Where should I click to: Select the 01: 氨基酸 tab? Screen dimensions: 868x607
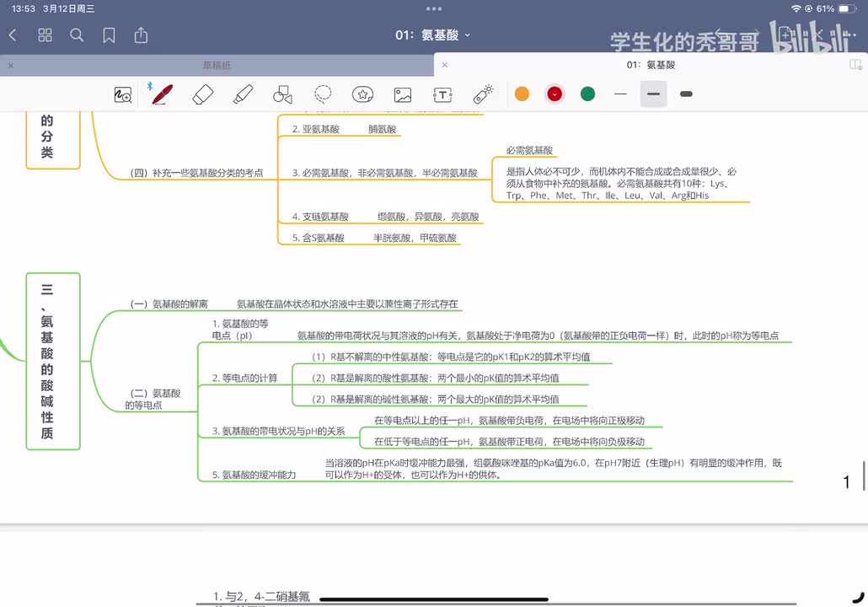(651, 65)
